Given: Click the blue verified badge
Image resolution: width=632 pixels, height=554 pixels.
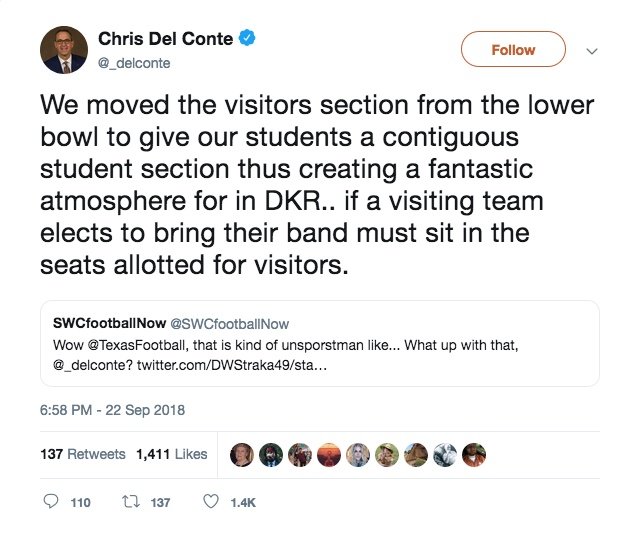Looking at the screenshot, I should point(247,39).
